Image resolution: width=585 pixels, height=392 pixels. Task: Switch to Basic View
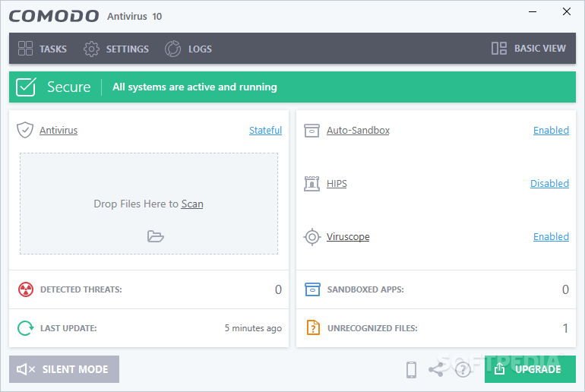click(x=529, y=49)
